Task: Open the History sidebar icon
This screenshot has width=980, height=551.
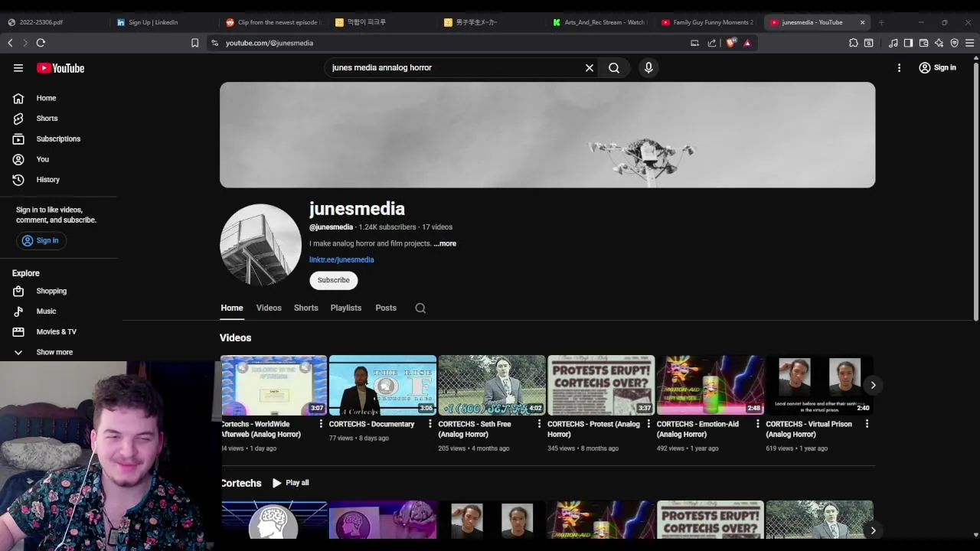Action: (18, 180)
